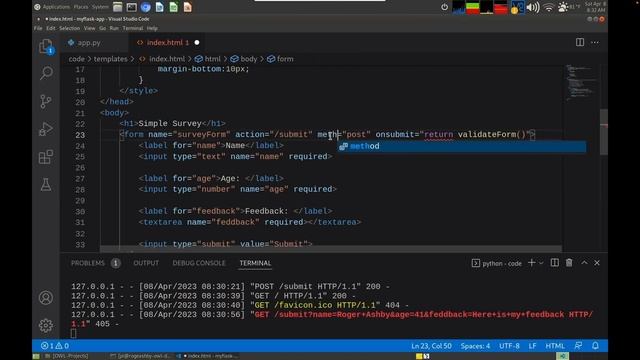
Task: Open the Edit menu
Action: pos(51,28)
